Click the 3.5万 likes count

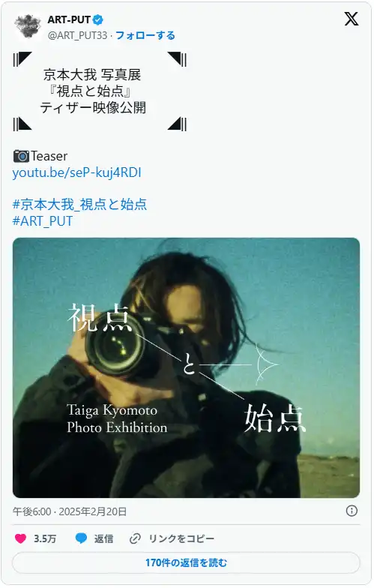[x=45, y=538]
